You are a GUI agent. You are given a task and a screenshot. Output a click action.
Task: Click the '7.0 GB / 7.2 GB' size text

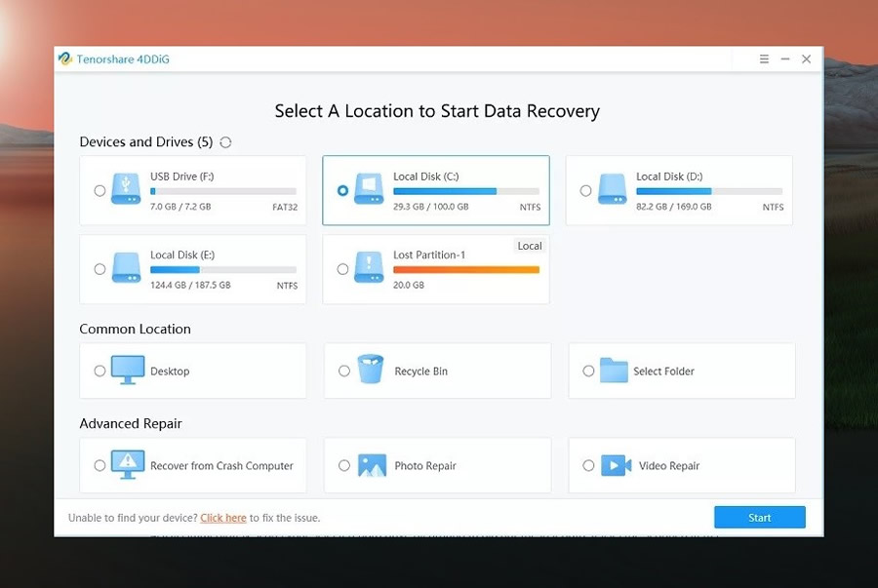180,207
